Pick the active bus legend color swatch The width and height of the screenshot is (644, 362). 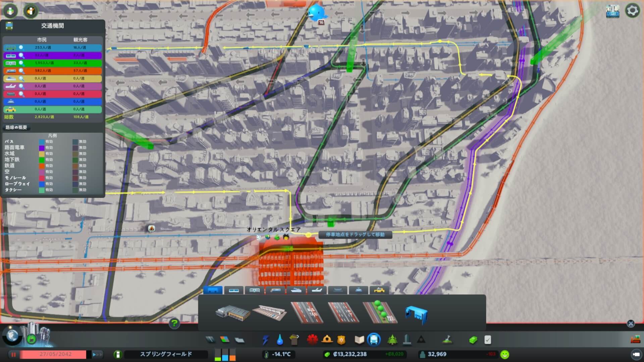tap(42, 142)
